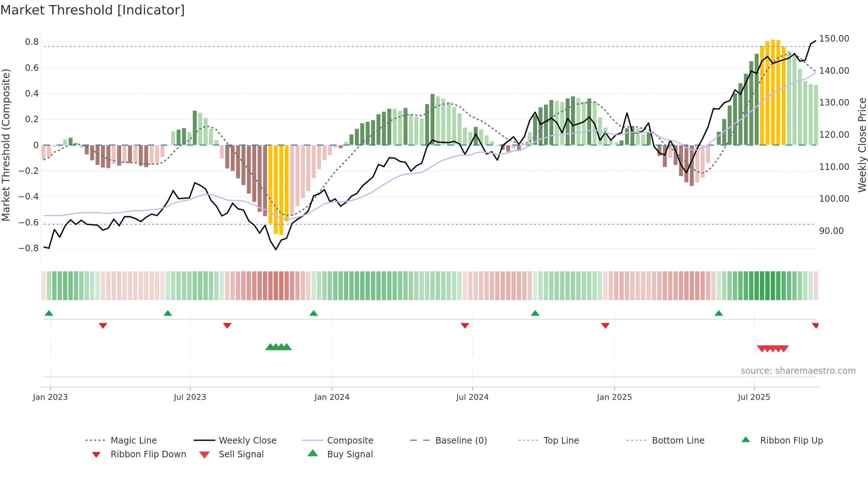
Task: Click the −0.6 composite axis label
Action: (x=29, y=223)
